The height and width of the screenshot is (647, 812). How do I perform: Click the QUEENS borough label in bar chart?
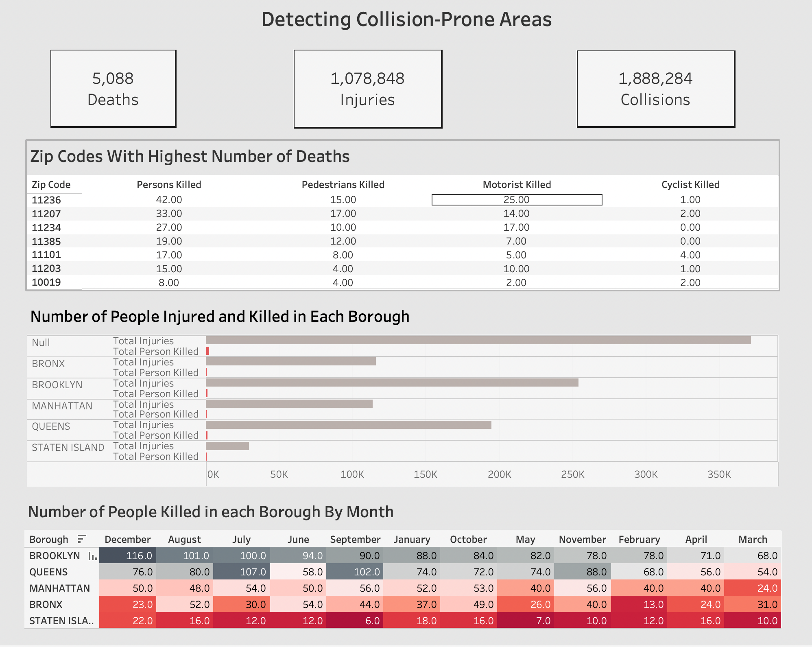(x=51, y=426)
